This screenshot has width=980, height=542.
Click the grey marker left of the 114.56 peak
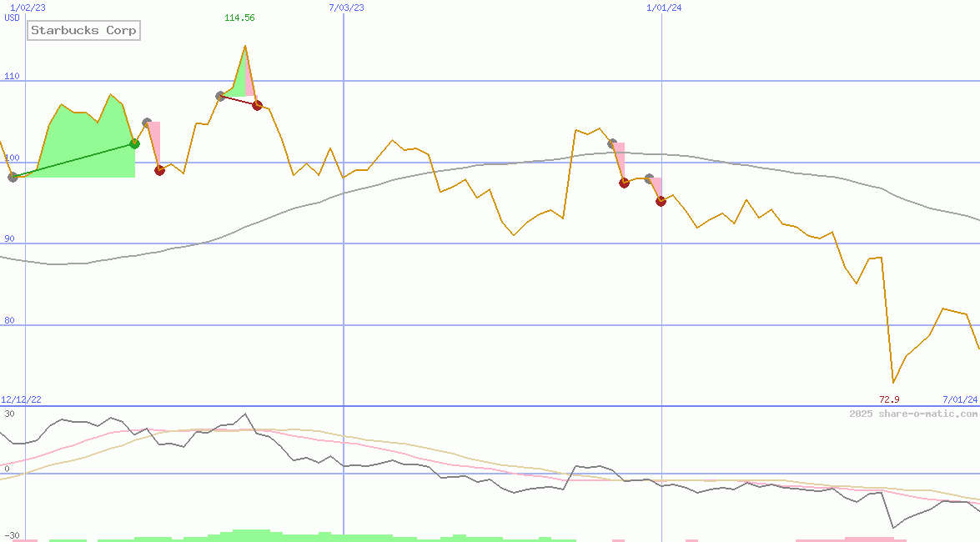pos(220,96)
